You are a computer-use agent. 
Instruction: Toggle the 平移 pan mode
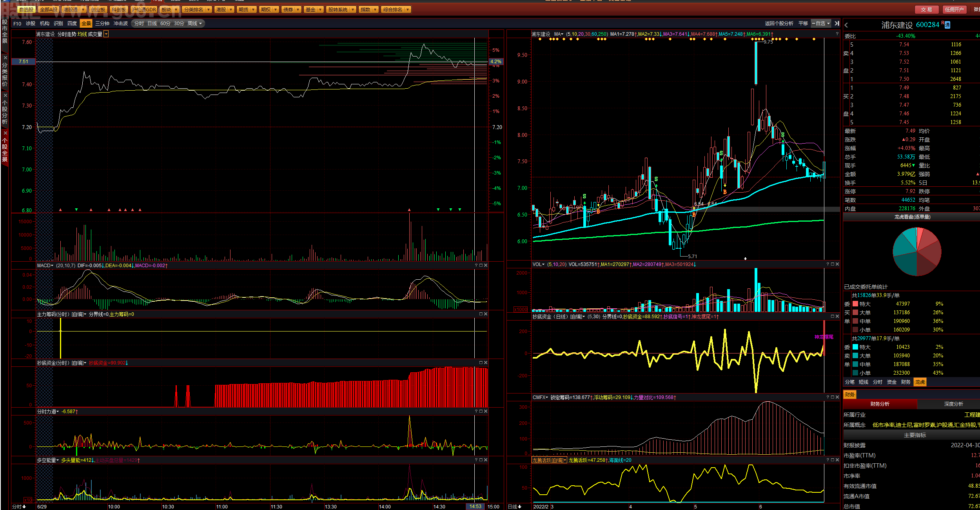803,24
